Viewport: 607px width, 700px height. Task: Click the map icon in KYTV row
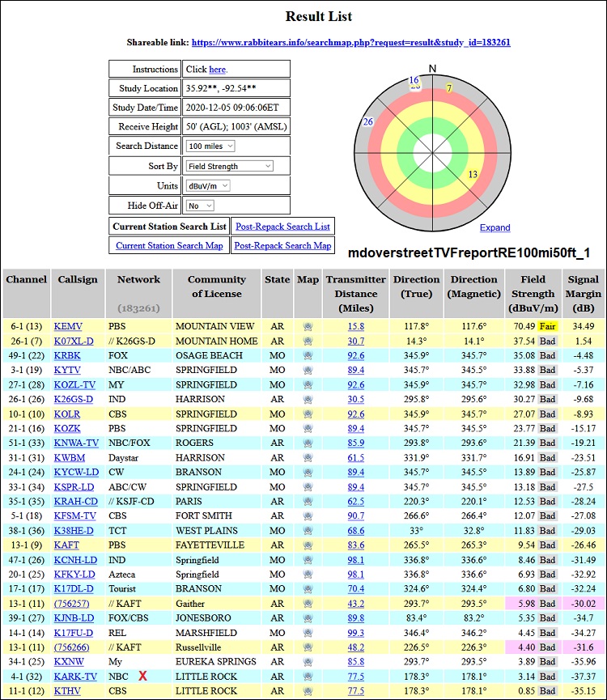click(x=308, y=371)
